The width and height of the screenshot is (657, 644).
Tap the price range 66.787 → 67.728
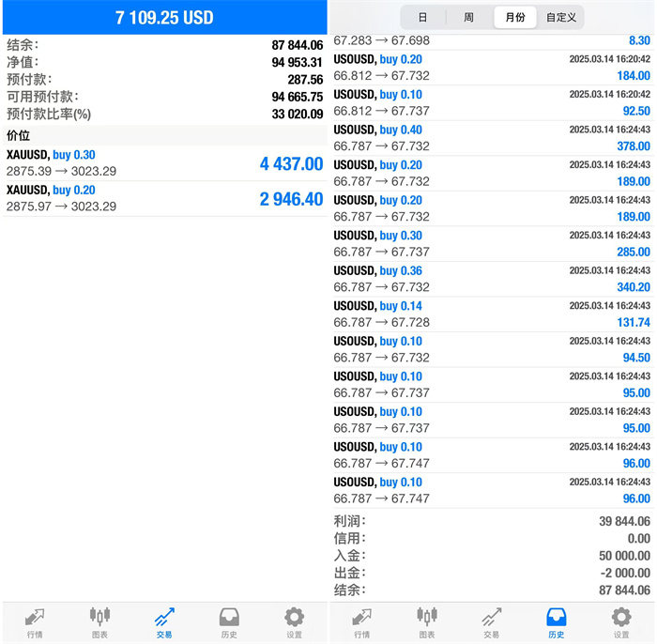tap(381, 322)
